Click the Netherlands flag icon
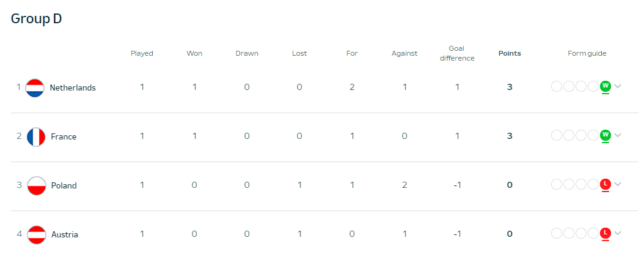The width and height of the screenshot is (644, 257). tap(35, 88)
